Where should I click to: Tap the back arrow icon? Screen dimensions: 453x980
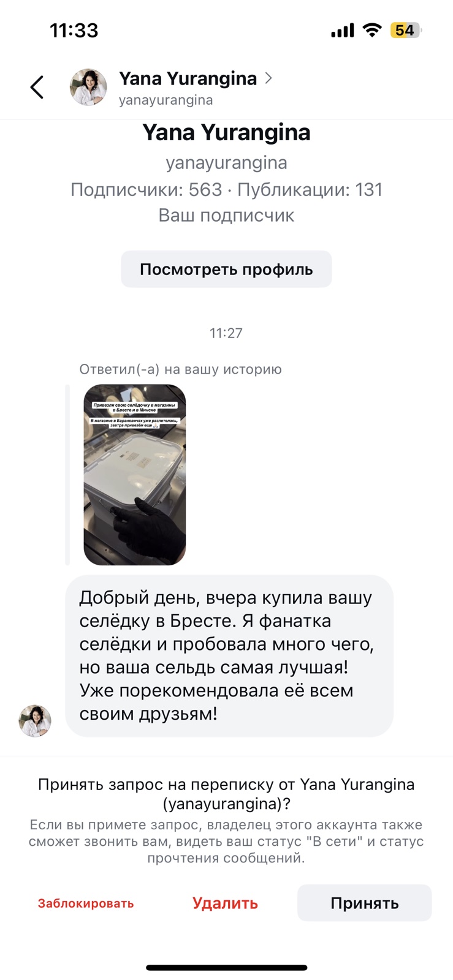coord(37,87)
